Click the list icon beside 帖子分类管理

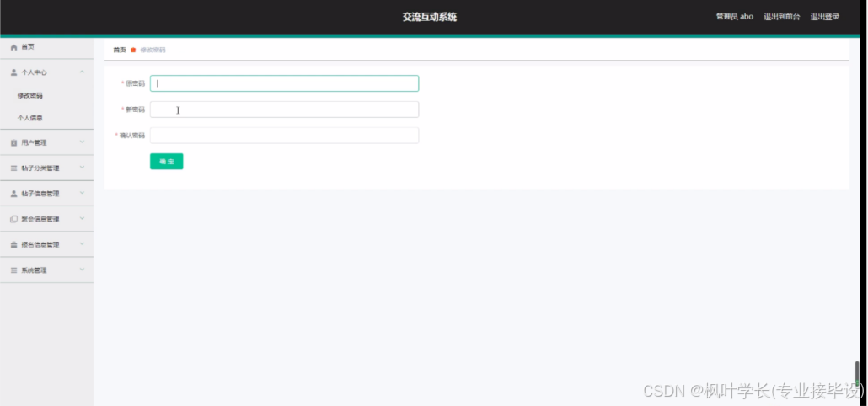pos(13,168)
